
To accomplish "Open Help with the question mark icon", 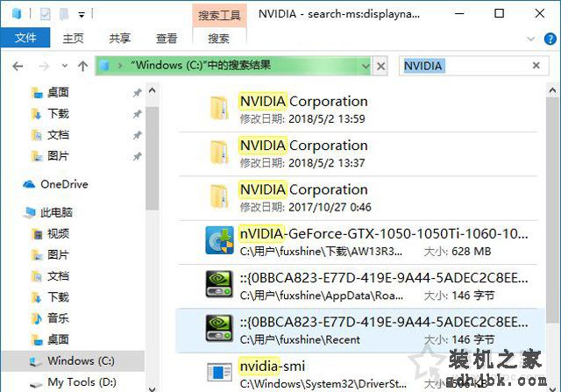I will [x=550, y=39].
